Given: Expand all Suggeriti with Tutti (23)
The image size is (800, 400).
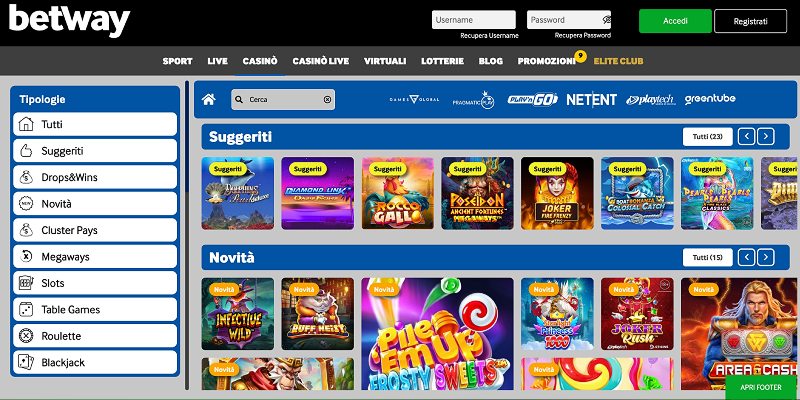Looking at the screenshot, I should (707, 137).
